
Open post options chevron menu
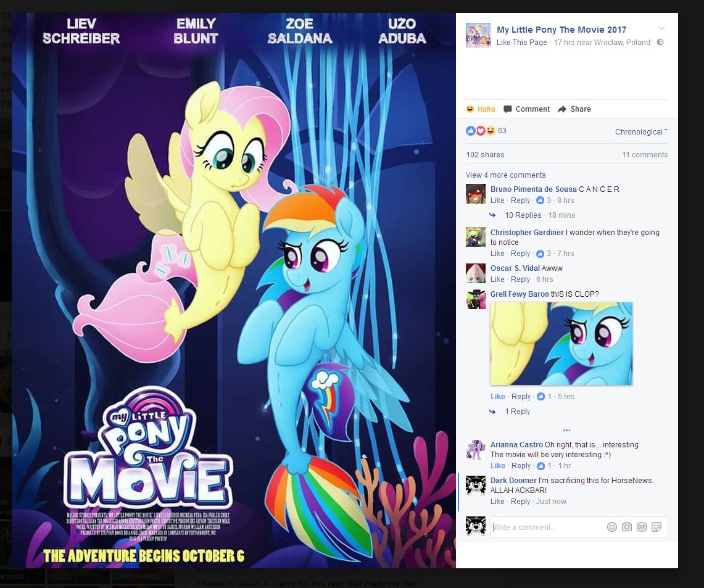tap(662, 28)
